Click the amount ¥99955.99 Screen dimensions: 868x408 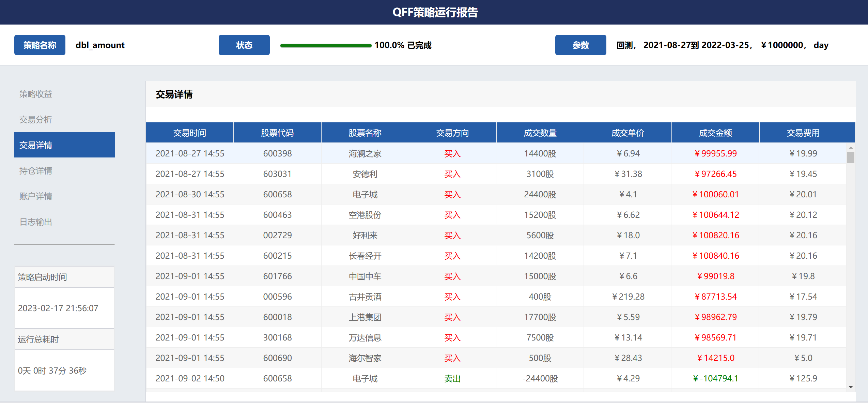click(x=715, y=153)
